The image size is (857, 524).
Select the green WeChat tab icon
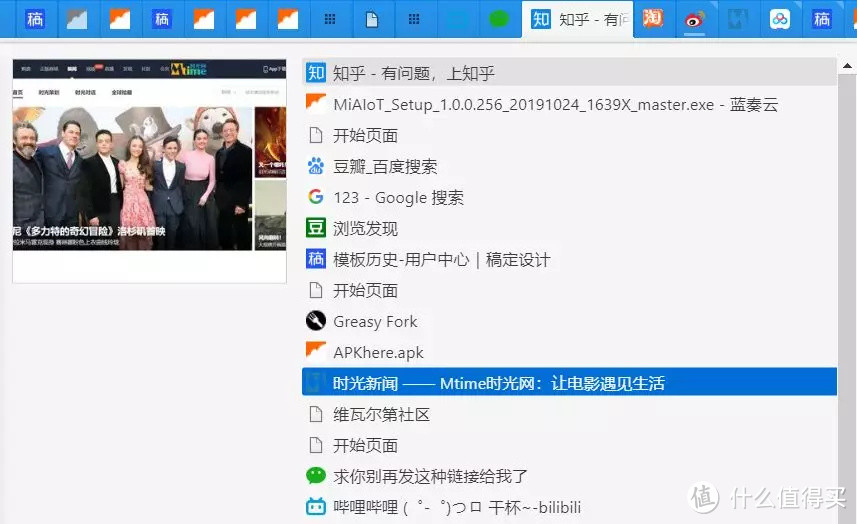tap(498, 19)
